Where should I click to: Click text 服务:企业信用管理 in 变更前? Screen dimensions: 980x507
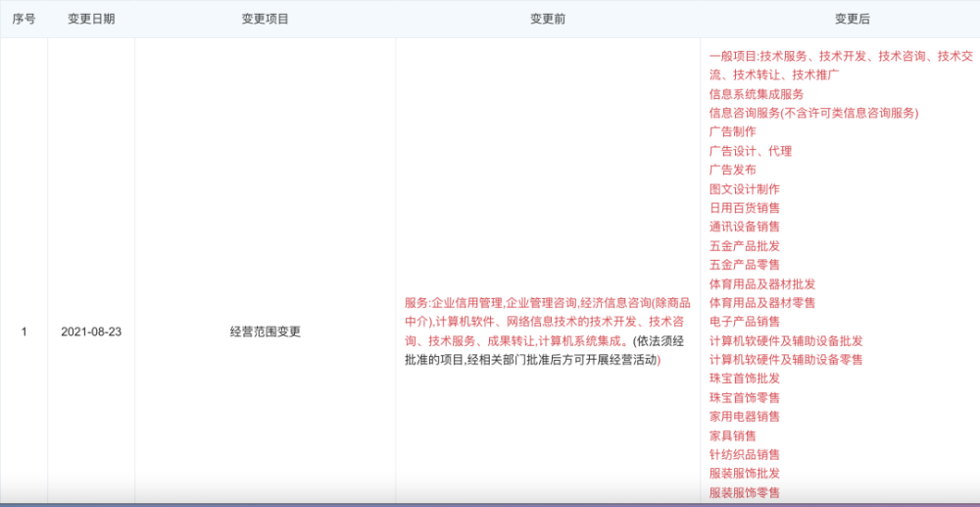(x=454, y=304)
